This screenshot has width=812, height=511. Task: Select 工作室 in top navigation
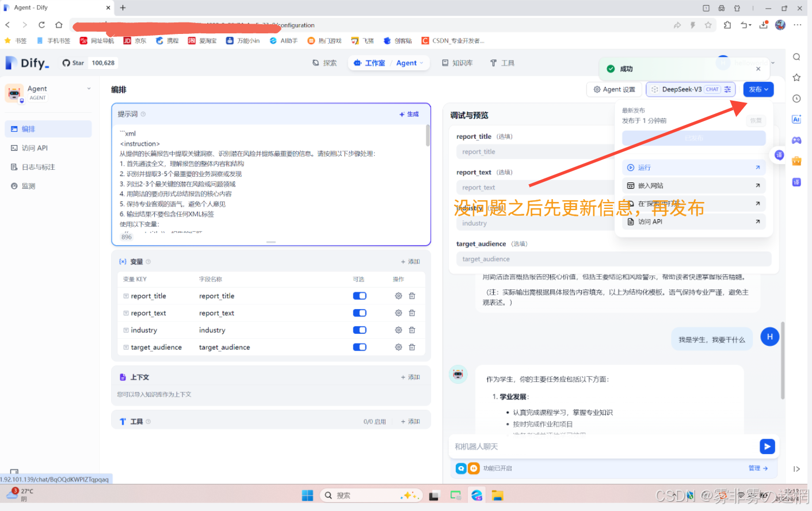369,63
